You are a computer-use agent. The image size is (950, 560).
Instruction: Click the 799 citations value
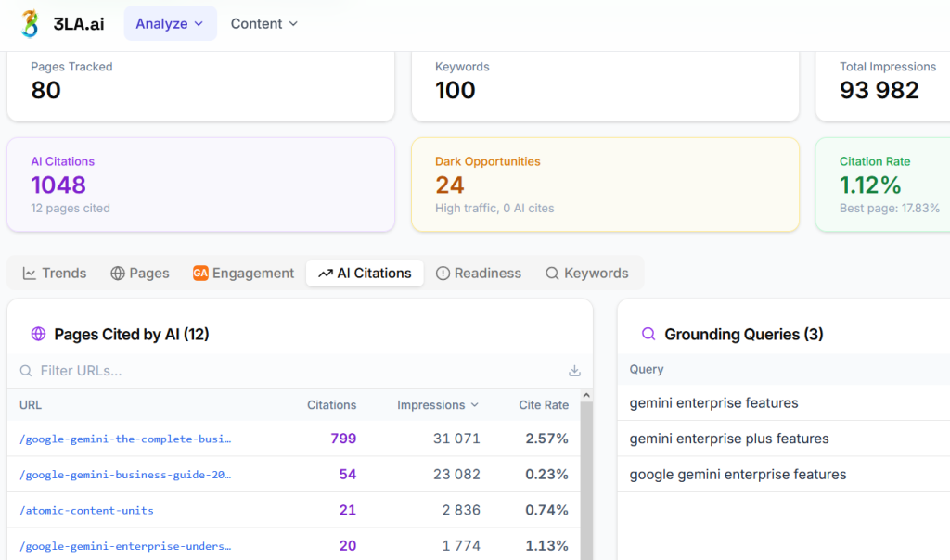[x=343, y=439]
